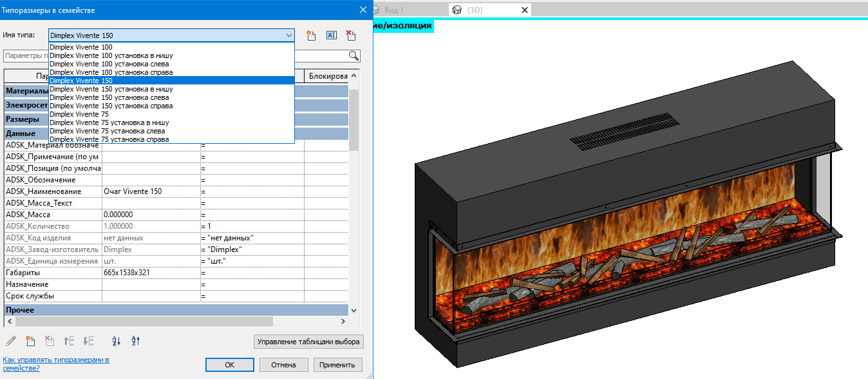Collapse the Прочее parameter group

click(176, 310)
